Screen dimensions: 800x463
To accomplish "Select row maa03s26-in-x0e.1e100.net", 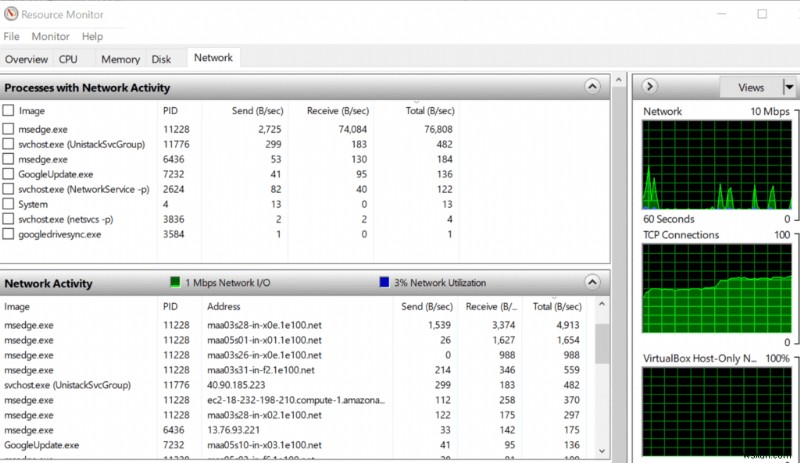I will [x=293, y=355].
